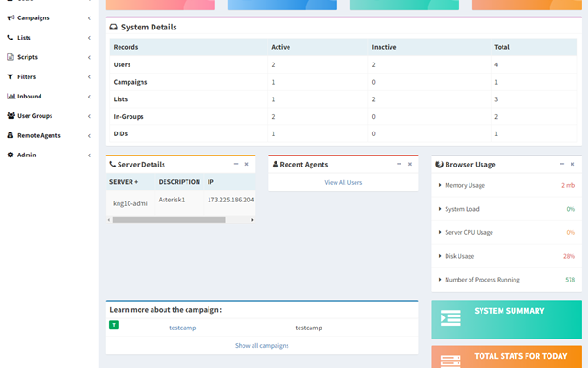
Task: Click the Memory Usage 2 mb value
Action: pyautogui.click(x=568, y=185)
